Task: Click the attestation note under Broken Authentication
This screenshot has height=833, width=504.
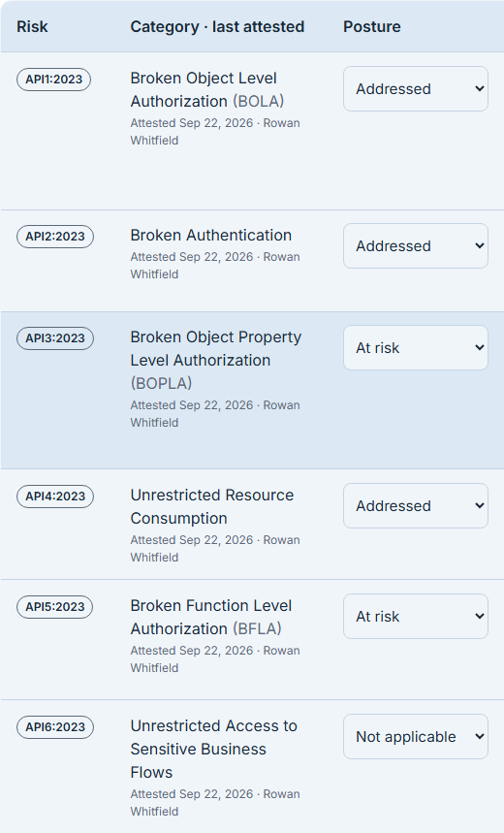Action: (215, 265)
